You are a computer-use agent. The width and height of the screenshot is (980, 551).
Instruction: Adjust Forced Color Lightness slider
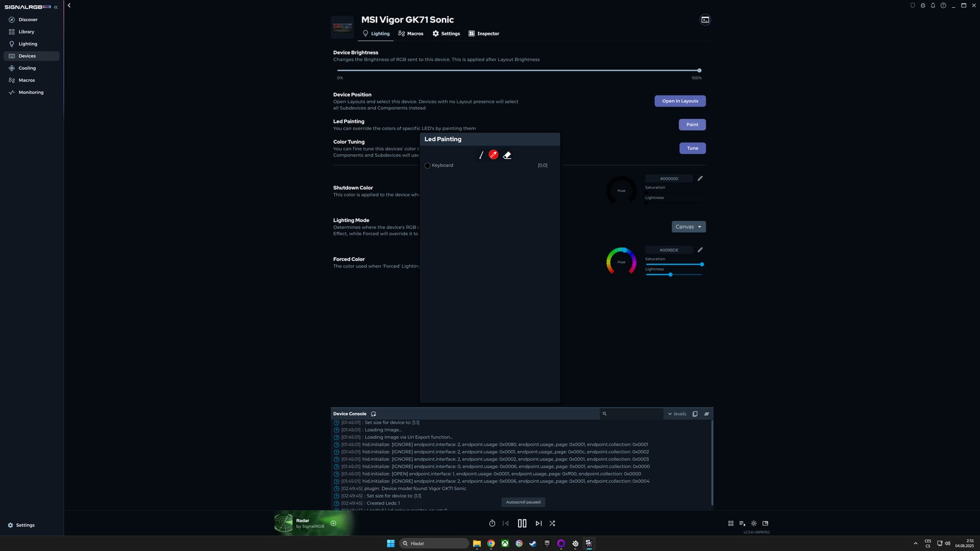click(674, 274)
